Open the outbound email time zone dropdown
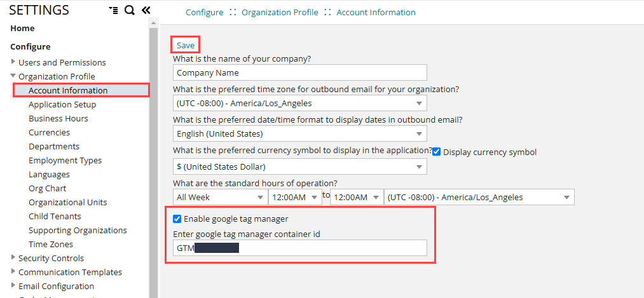The width and height of the screenshot is (644, 298). [300, 103]
